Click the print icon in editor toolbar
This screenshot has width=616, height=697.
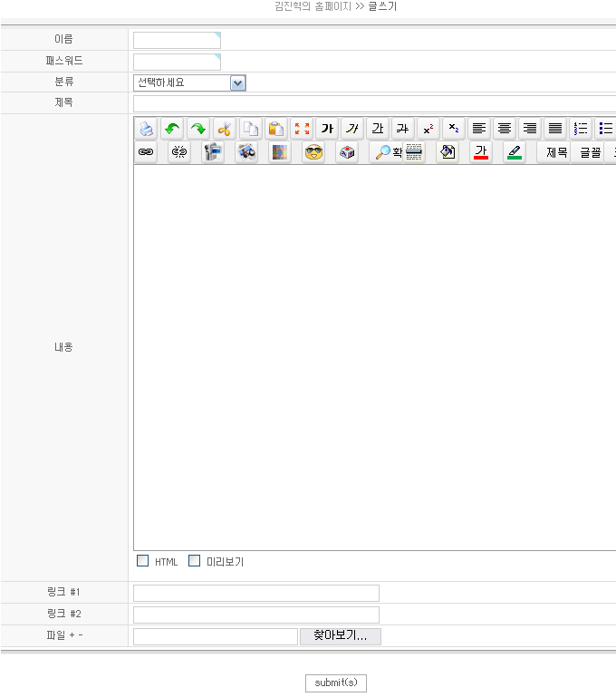pos(147,129)
